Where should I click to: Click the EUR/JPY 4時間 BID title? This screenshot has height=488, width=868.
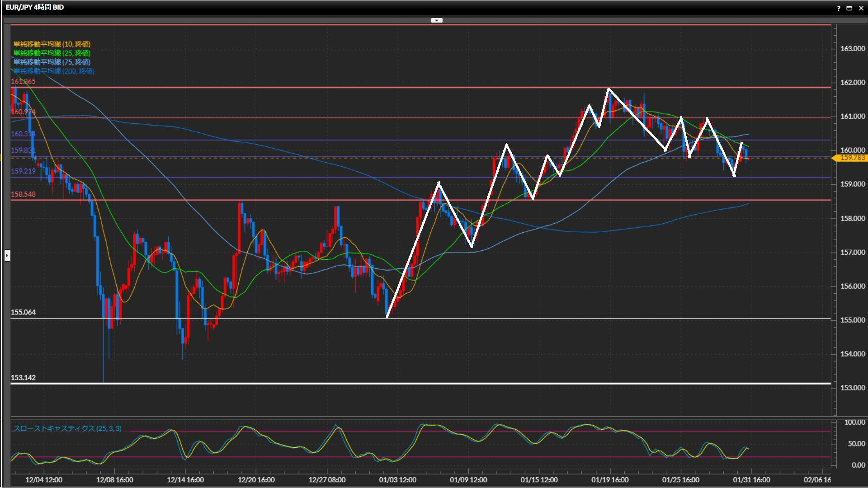point(35,7)
